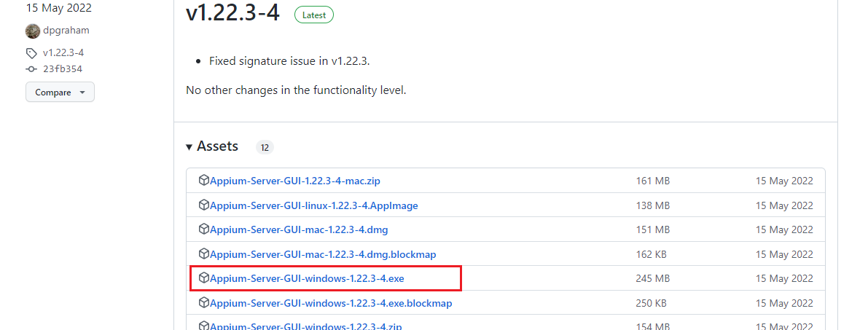This screenshot has height=330, width=868.
Task: Click package icon beside the linux AppImage asset
Action: pyautogui.click(x=204, y=205)
